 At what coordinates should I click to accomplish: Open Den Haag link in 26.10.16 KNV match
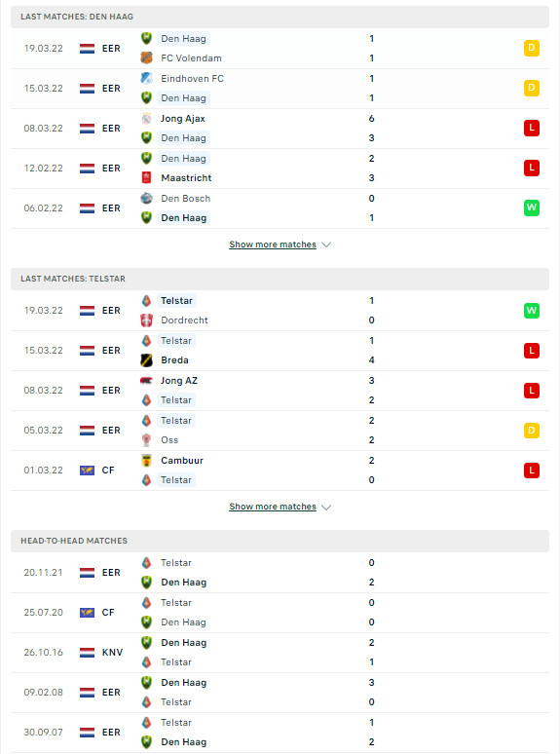[x=184, y=642]
